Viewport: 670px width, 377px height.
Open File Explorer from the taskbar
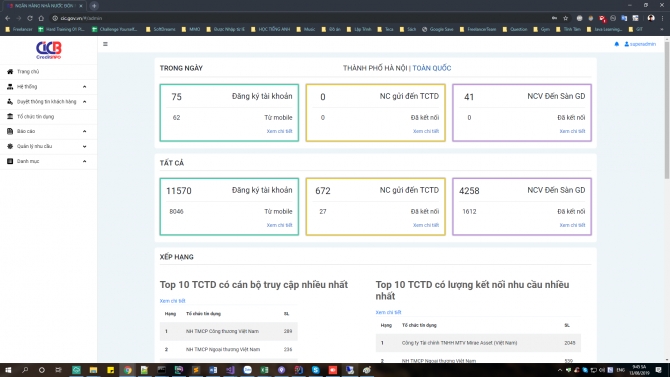coord(93,370)
